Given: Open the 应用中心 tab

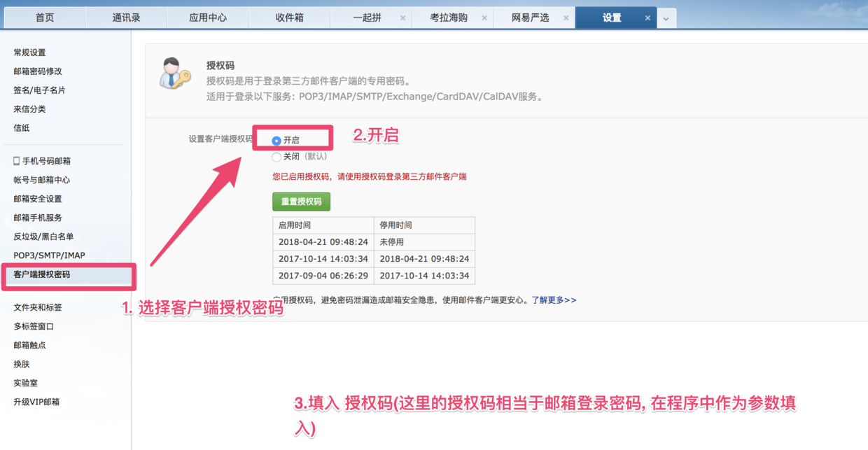Looking at the screenshot, I should point(208,17).
